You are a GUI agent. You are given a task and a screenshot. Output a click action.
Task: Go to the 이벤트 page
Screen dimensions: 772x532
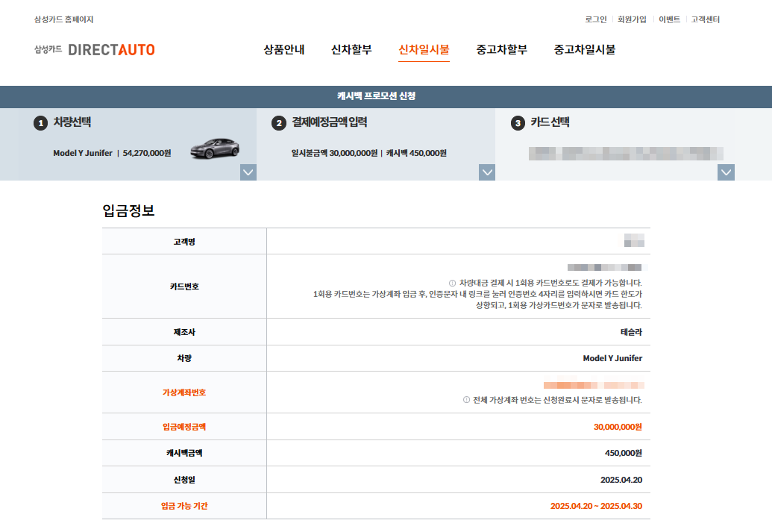click(670, 19)
